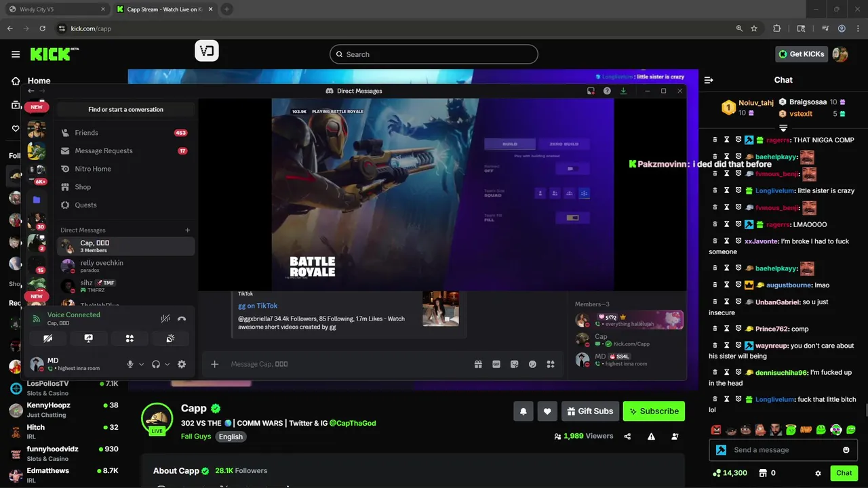The image size is (868, 488).
Task: Disconnect from the Discord voice call
Action: (182, 319)
